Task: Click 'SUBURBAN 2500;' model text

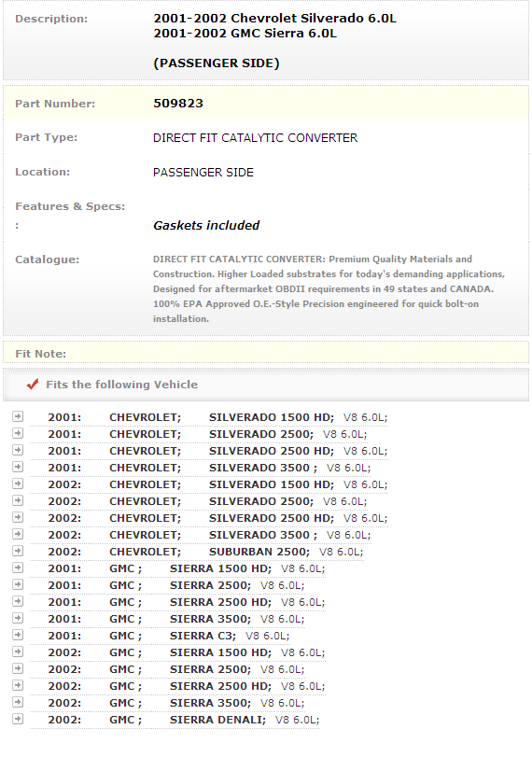Action: point(259,552)
